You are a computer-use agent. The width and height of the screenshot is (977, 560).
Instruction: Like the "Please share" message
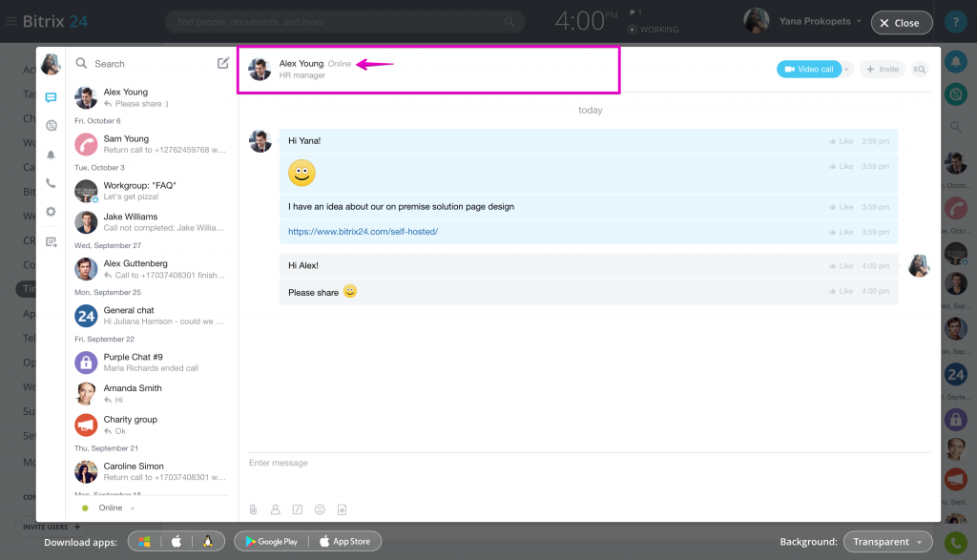coord(842,292)
